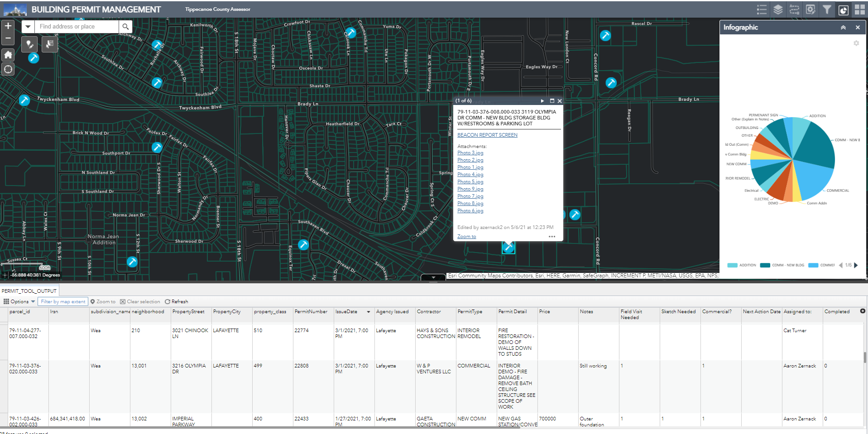Collapse the Infographic panel with double-chevron

coord(843,27)
